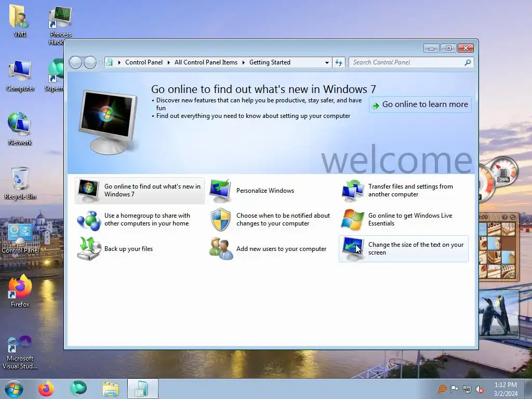This screenshot has height=399, width=532.
Task: Click the Go online to learn more button
Action: [x=420, y=104]
